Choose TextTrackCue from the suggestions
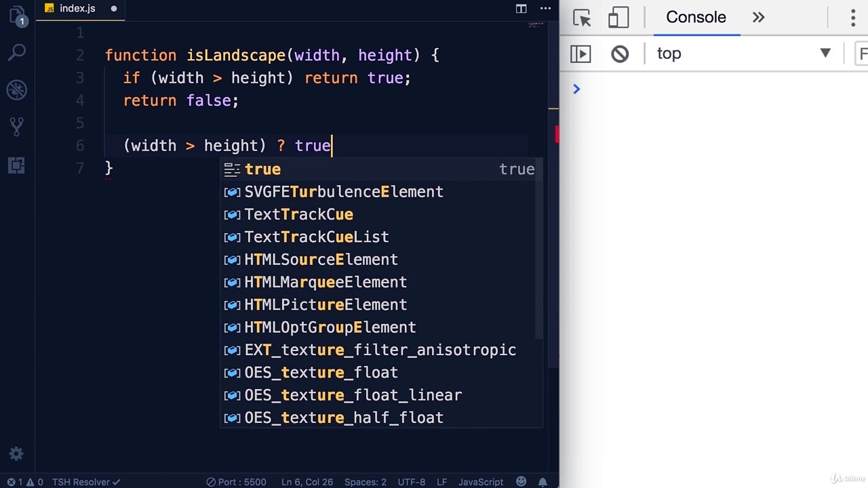The width and height of the screenshot is (868, 488). (382, 214)
